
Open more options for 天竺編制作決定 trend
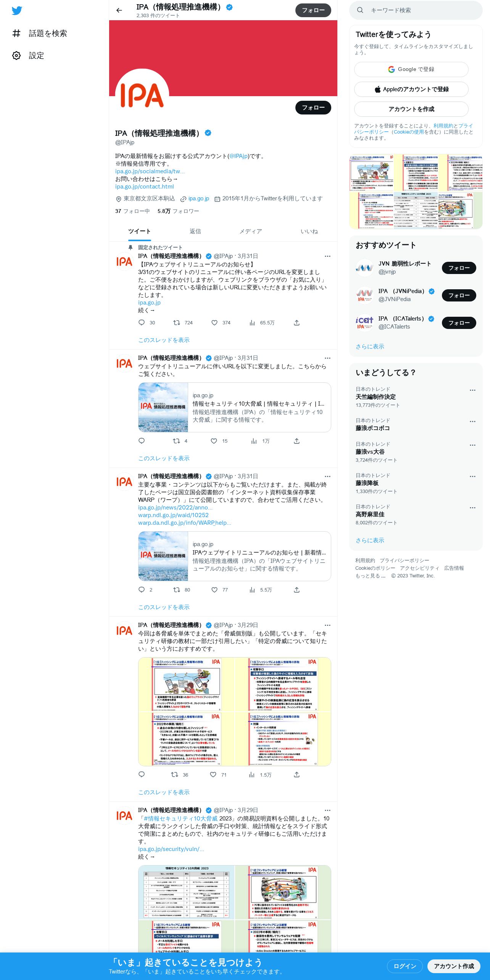(x=472, y=390)
